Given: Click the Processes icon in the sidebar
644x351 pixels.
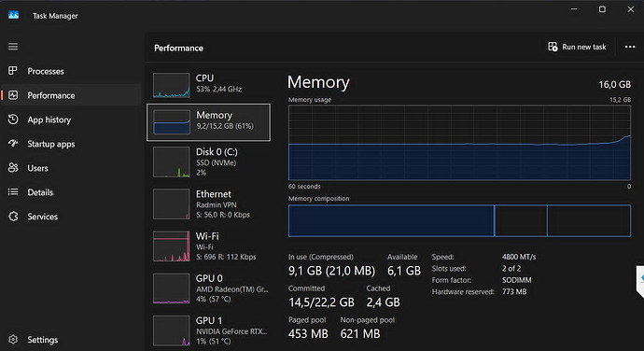Looking at the screenshot, I should [x=13, y=71].
